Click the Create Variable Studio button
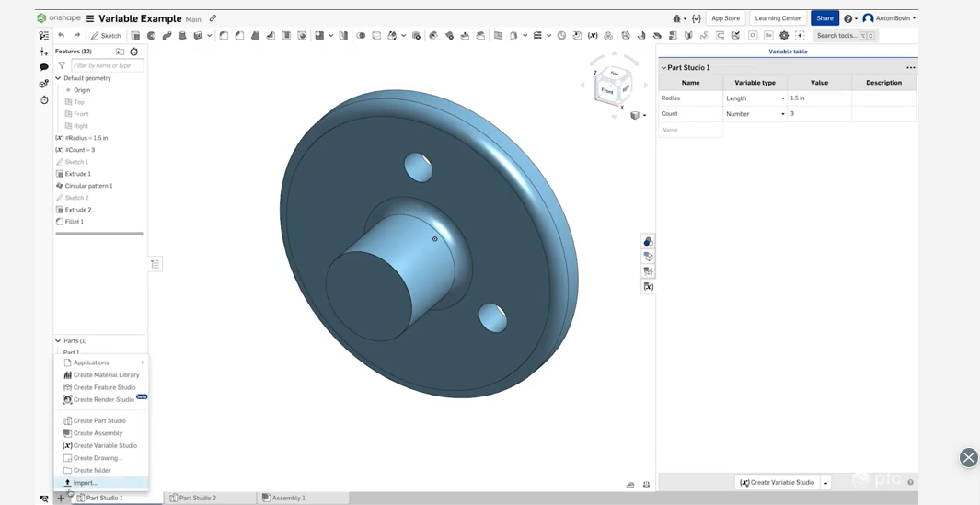Screen dimensions: 980x505 click(777, 483)
